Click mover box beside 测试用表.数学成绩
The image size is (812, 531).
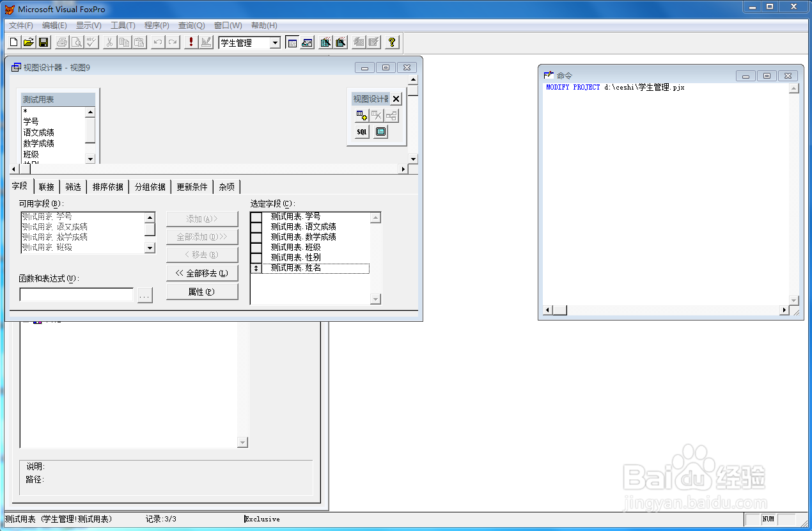click(256, 237)
